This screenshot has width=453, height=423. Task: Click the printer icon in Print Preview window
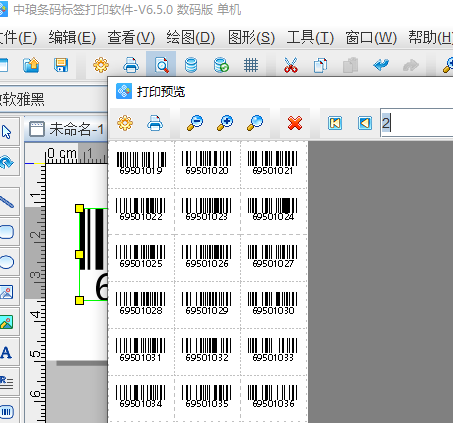click(155, 123)
